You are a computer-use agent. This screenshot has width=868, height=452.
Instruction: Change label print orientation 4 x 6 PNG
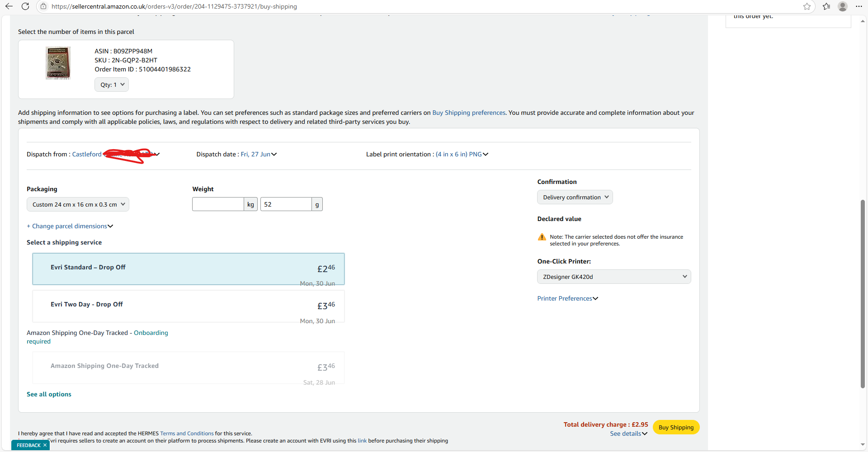pyautogui.click(x=462, y=154)
